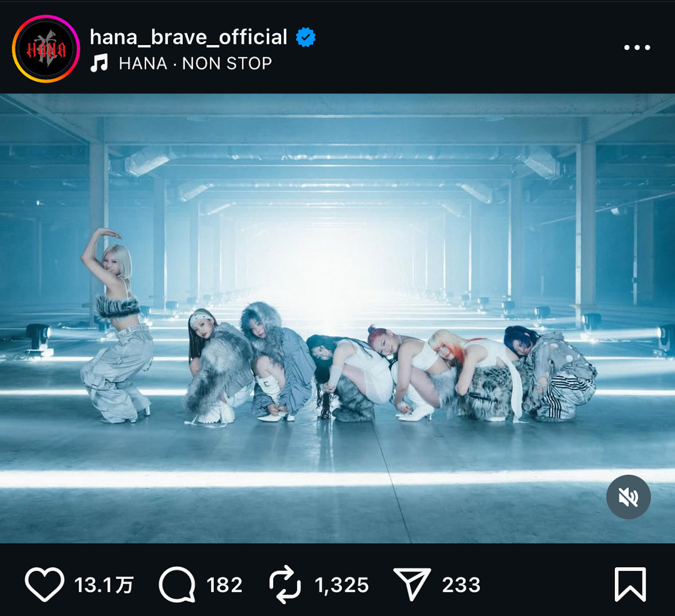Viewport: 675px width, 616px height.
Task: Open the three-dot more options menu
Action: point(637,48)
